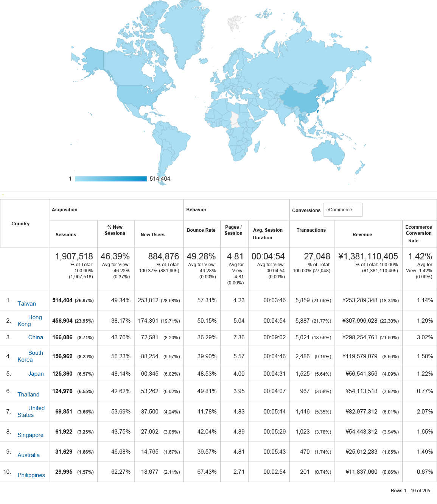
Task: Click the Behavior group header
Action: click(x=196, y=210)
